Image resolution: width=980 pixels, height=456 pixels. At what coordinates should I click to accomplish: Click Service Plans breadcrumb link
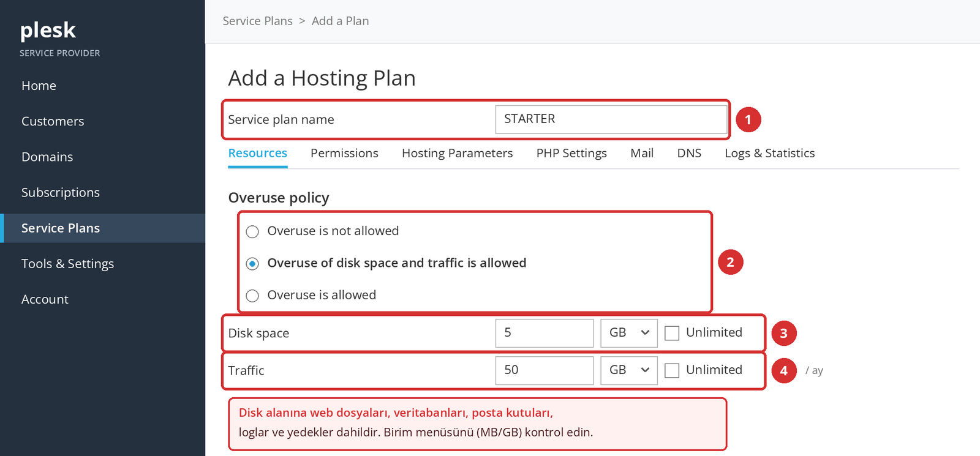[x=258, y=21]
